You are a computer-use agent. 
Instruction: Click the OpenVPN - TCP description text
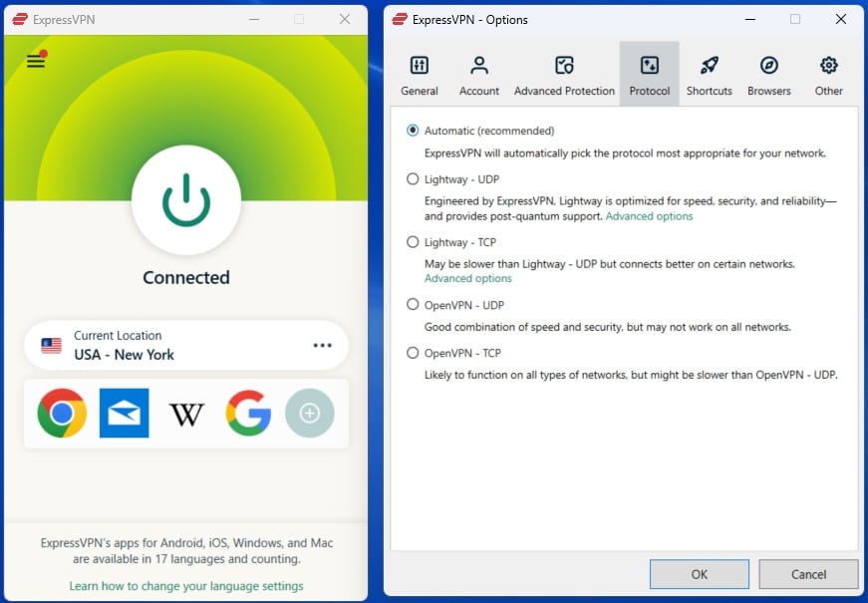pyautogui.click(x=631, y=375)
